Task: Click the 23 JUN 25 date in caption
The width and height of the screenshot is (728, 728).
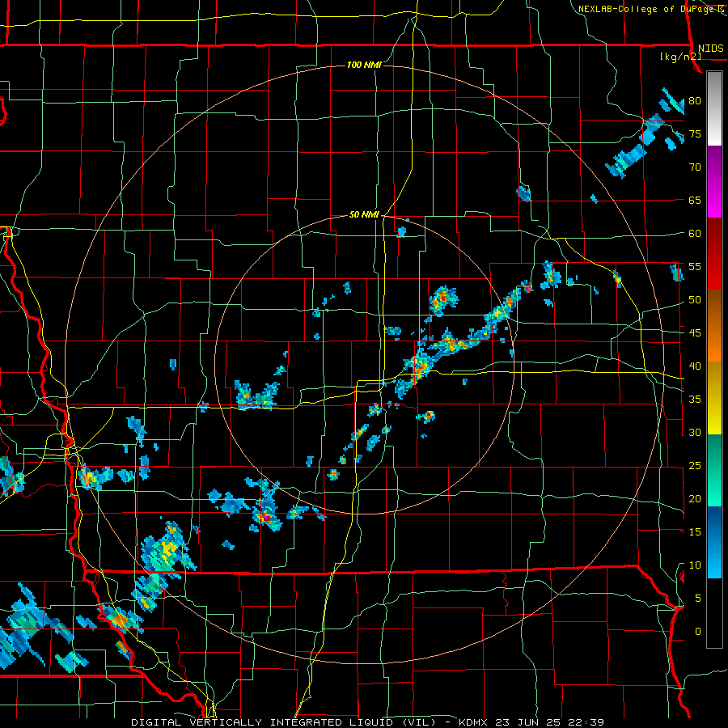Action: coord(529,722)
